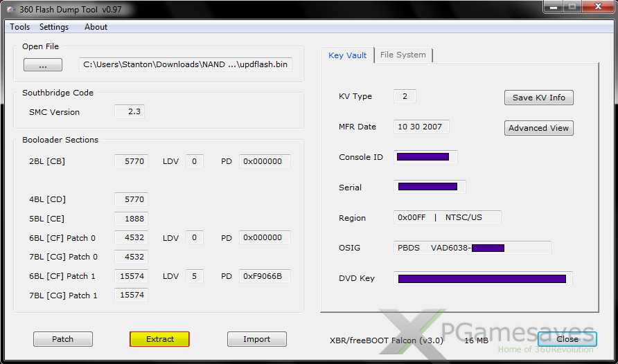Open the Tools menu
The image size is (618, 364).
tap(19, 27)
